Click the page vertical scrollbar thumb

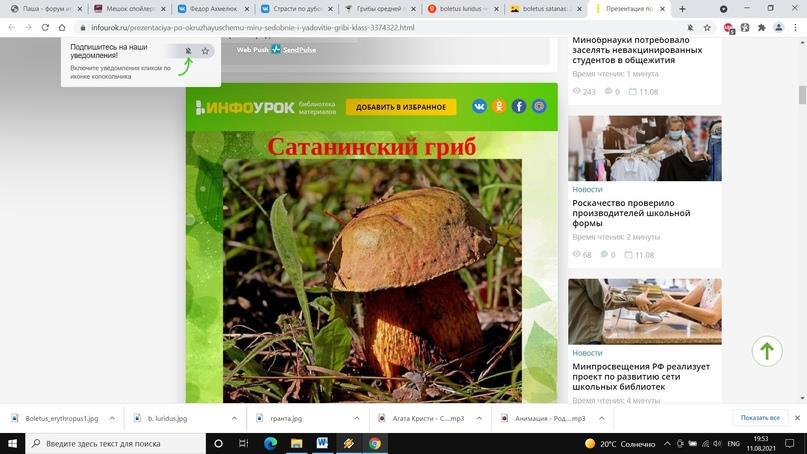[801, 95]
